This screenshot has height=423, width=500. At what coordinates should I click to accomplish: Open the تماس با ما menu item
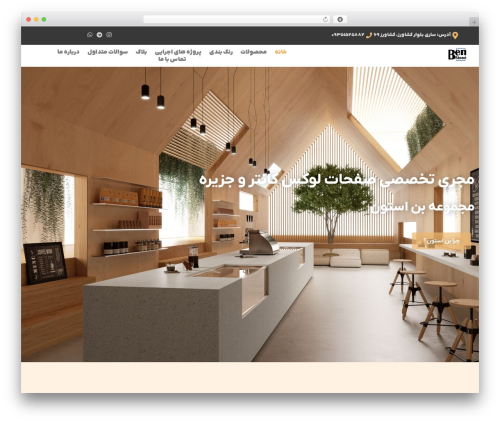pos(172,59)
